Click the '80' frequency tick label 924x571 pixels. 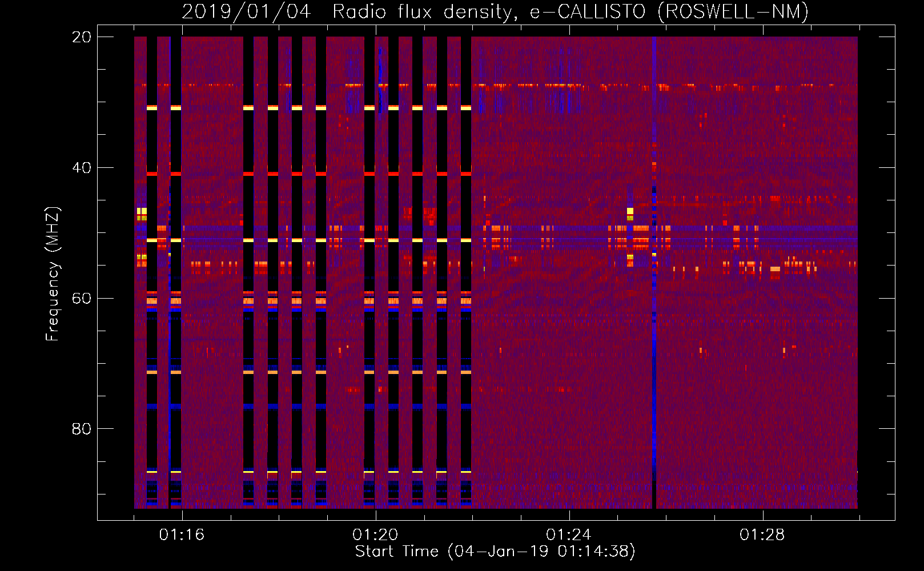click(x=82, y=428)
